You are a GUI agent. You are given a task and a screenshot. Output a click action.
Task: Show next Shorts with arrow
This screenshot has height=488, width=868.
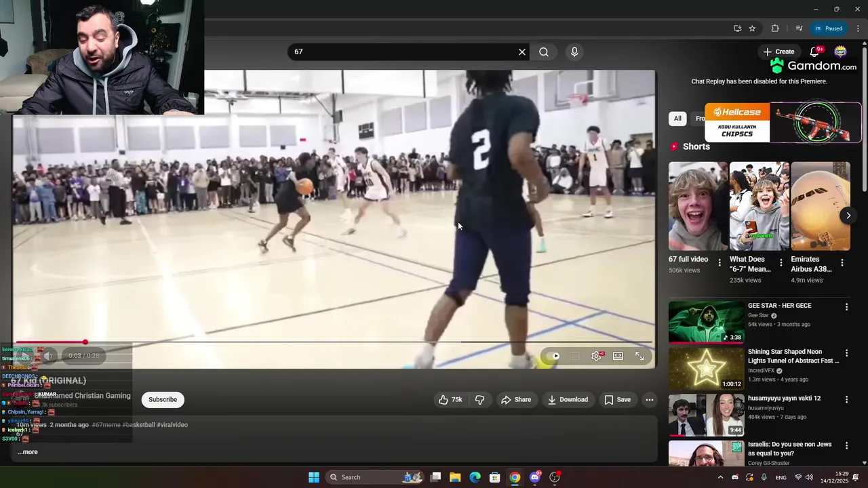point(848,216)
